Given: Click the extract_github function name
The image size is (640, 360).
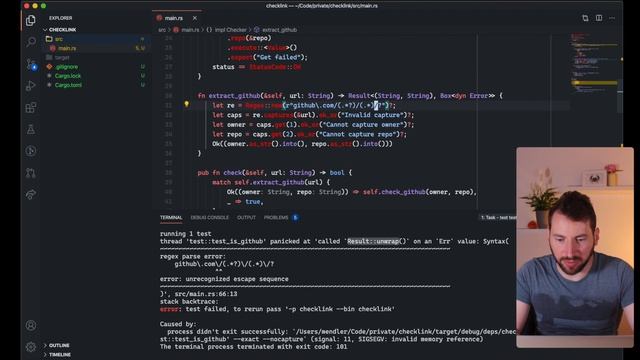Looking at the screenshot, I should click(x=234, y=96).
